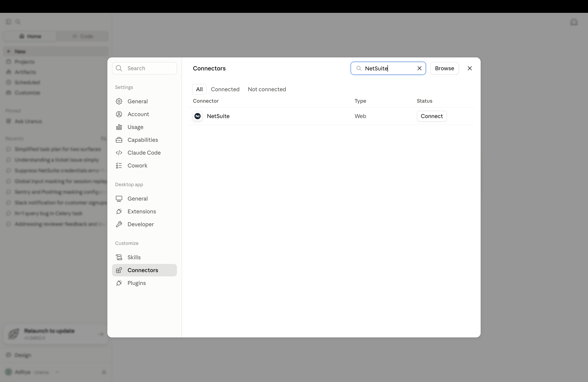Screen dimensions: 588x382
Task: Connect the NetSuite connector
Action: pos(432,116)
